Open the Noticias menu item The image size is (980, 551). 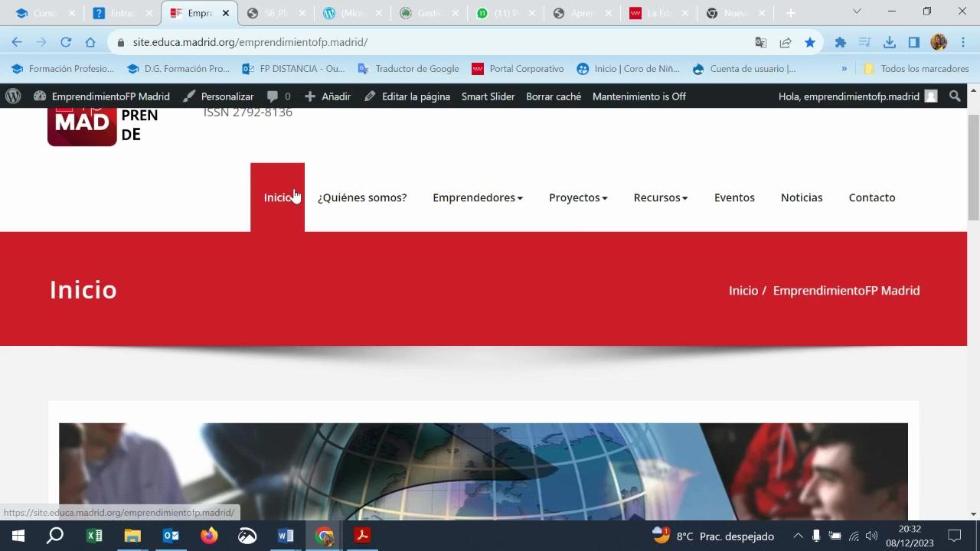pyautogui.click(x=802, y=197)
